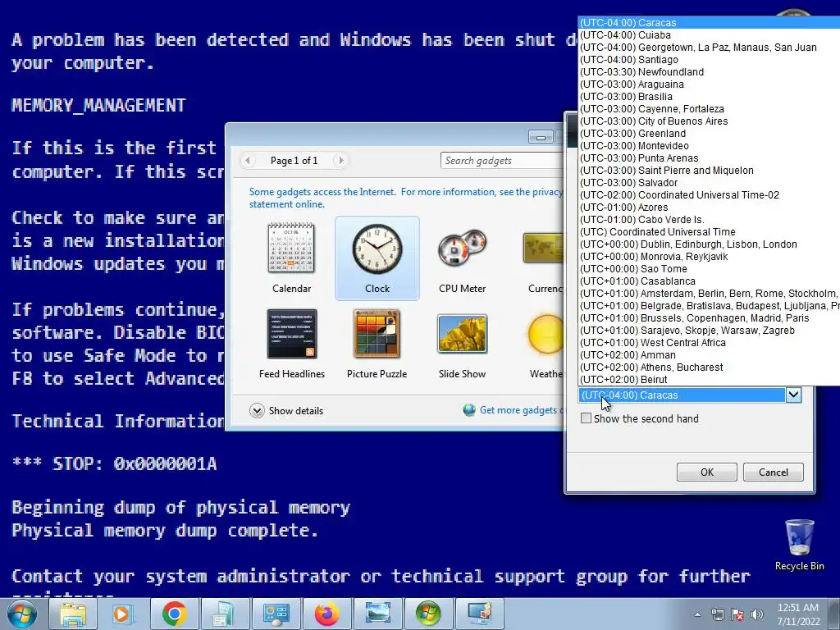Open the notepad document taskbar item

[225, 614]
